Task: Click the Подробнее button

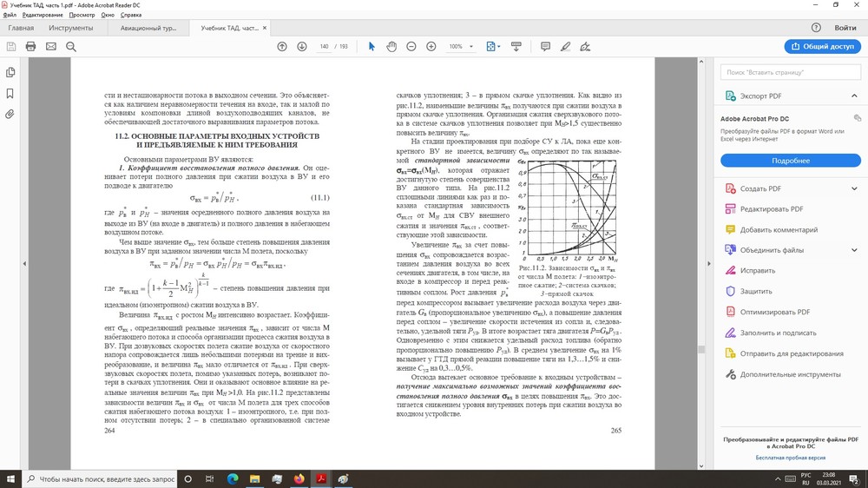Action: 791,161
